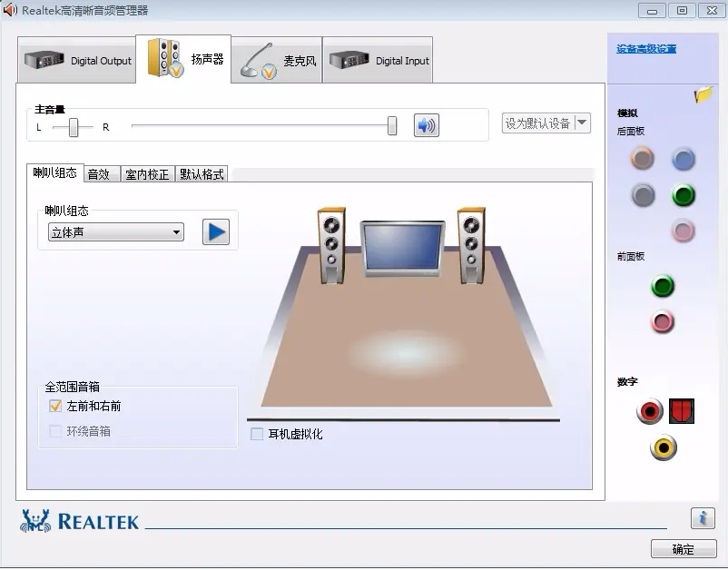Toggle the 左前和右前 checkbox

55,406
